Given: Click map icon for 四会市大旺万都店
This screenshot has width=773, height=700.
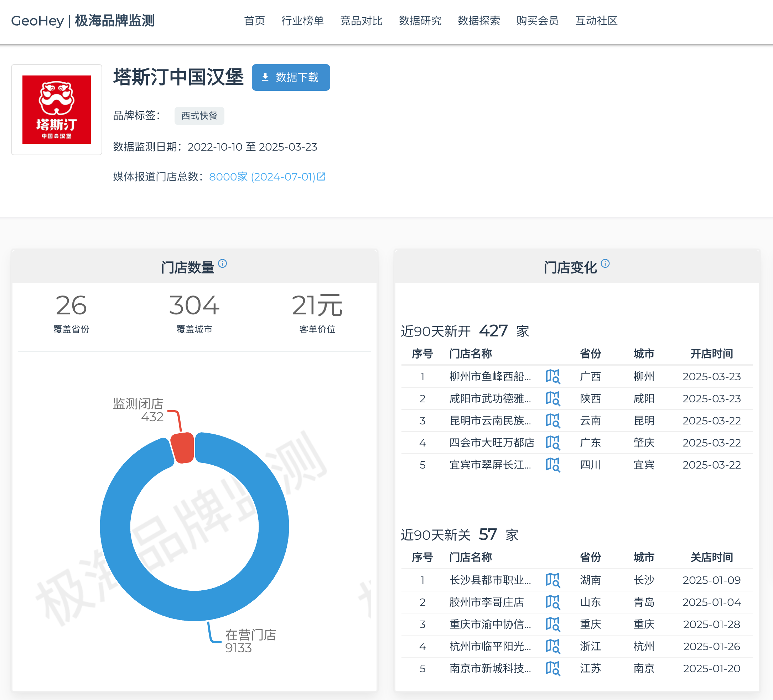Looking at the screenshot, I should [x=552, y=443].
